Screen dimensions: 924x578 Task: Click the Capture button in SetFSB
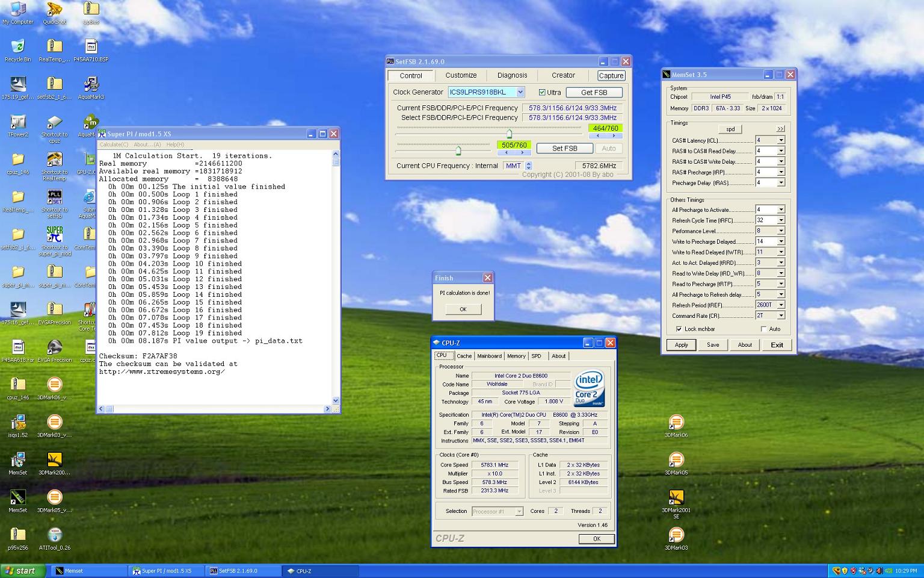[x=611, y=76]
